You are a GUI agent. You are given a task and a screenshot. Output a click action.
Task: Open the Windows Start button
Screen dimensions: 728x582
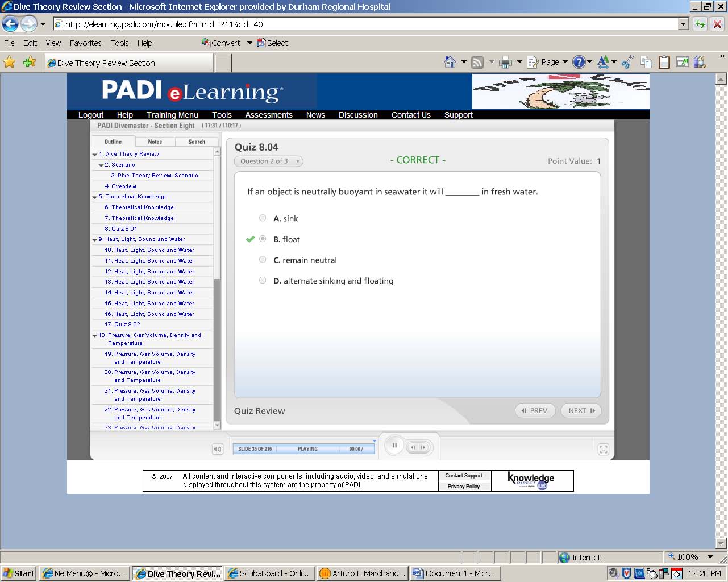19,573
